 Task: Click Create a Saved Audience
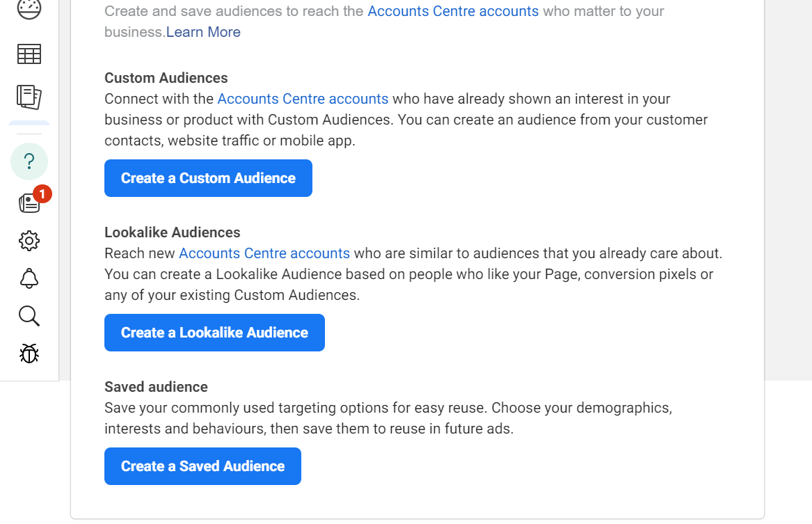202,466
